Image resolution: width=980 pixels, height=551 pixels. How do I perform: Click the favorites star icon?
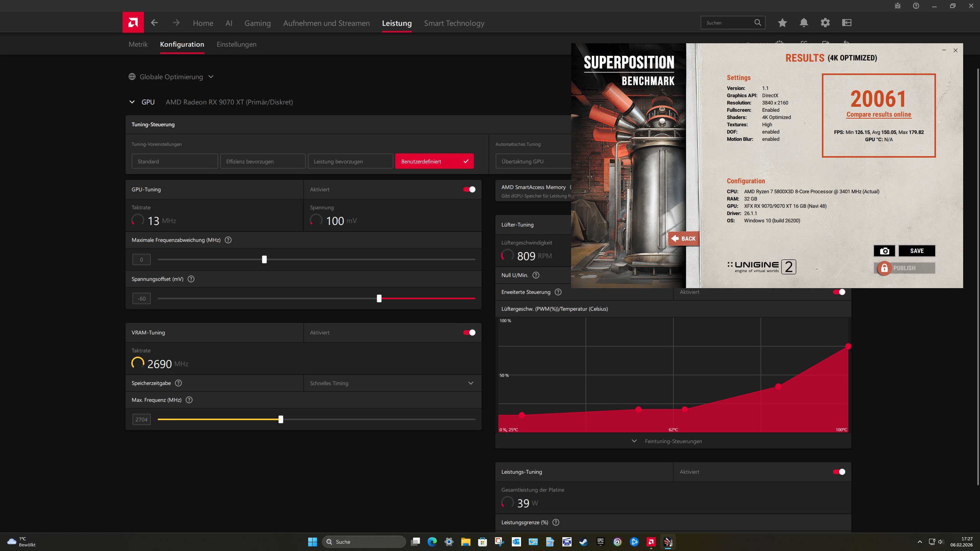pos(782,23)
